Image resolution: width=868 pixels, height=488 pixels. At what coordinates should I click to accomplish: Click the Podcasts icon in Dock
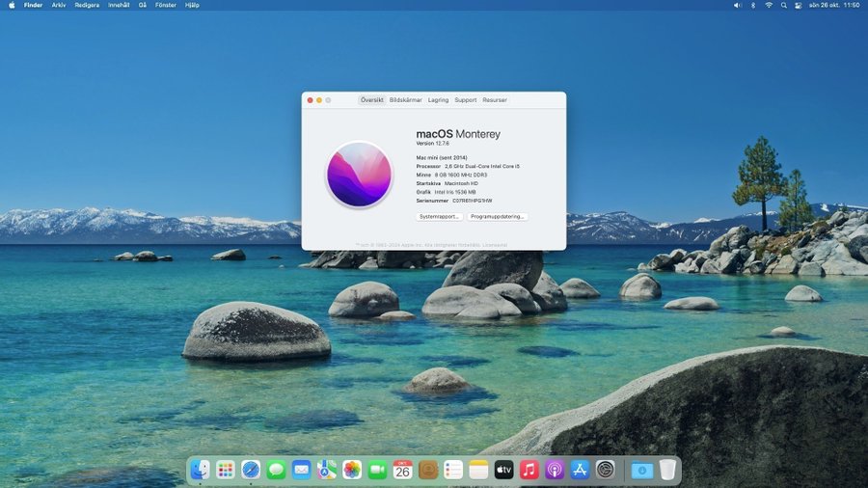(555, 470)
